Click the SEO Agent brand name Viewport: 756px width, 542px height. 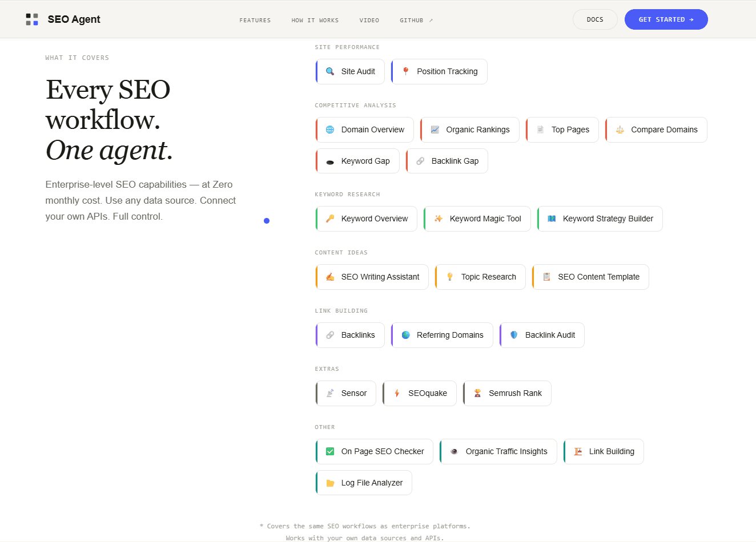tap(74, 19)
